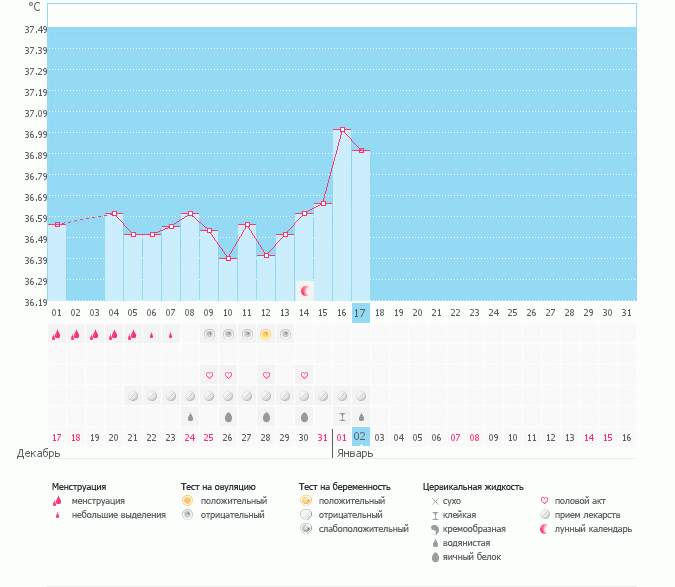
Task: Click the menstruation icon on cycle day 05
Action: tap(132, 334)
